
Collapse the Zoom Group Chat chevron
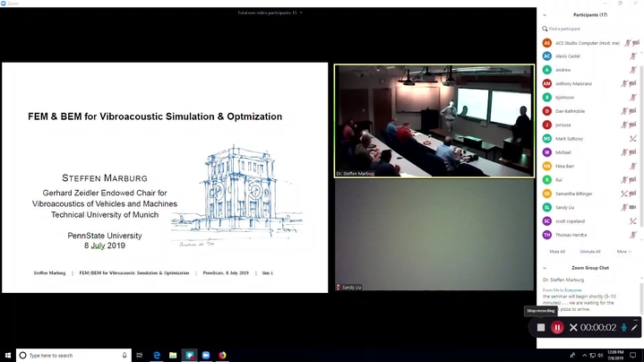click(x=544, y=268)
